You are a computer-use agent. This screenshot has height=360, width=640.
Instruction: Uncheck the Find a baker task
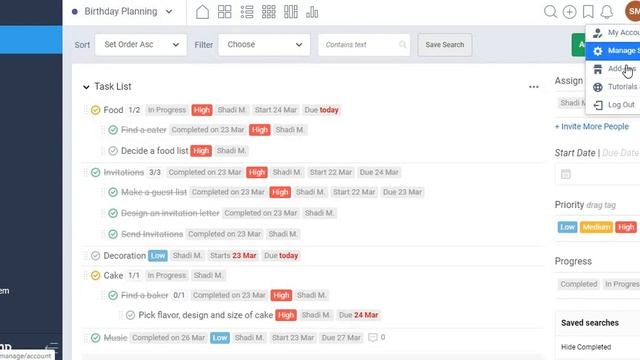point(113,296)
